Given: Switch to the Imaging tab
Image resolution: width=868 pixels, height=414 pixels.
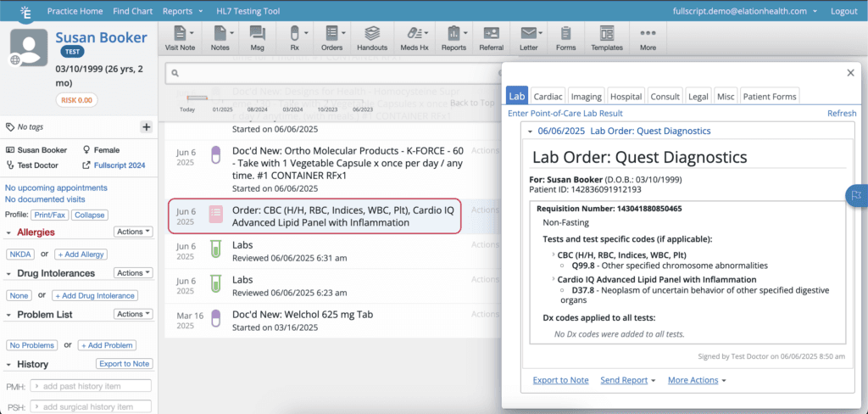Looking at the screenshot, I should tap(587, 97).
